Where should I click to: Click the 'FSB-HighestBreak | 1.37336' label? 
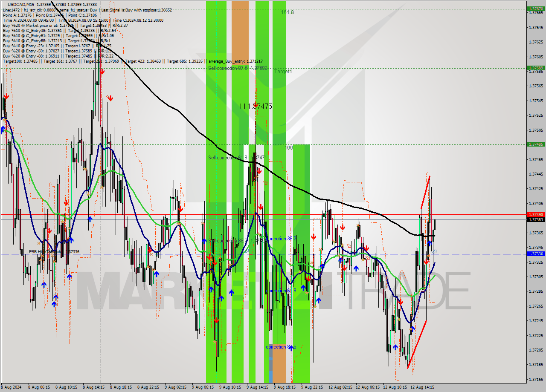pyautogui.click(x=54, y=252)
